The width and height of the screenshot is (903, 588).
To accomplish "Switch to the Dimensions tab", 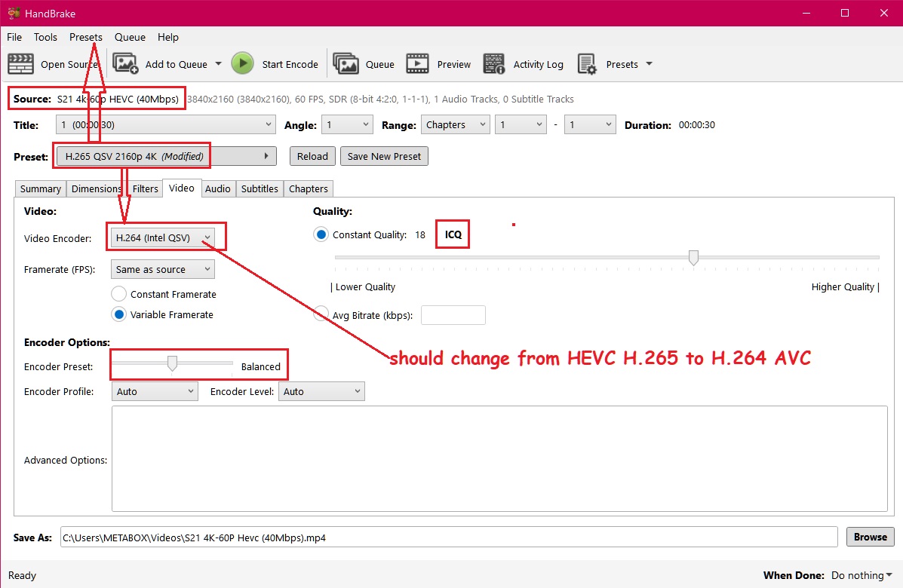I will coord(96,188).
